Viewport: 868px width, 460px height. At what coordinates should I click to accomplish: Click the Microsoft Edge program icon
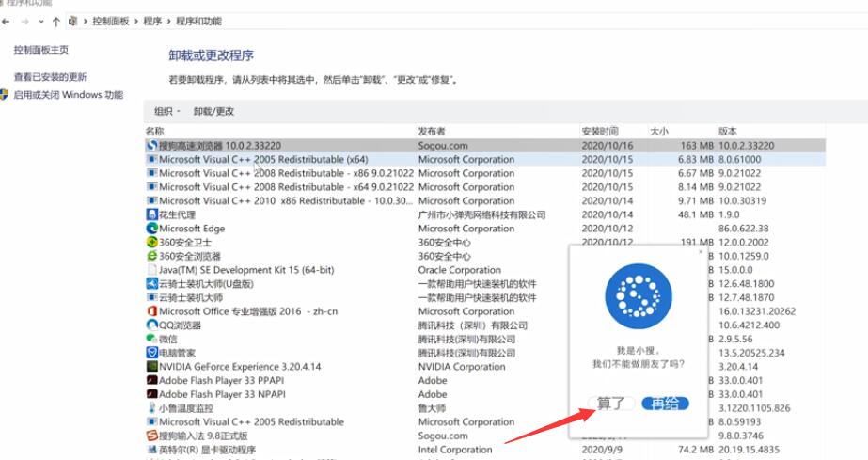[151, 229]
